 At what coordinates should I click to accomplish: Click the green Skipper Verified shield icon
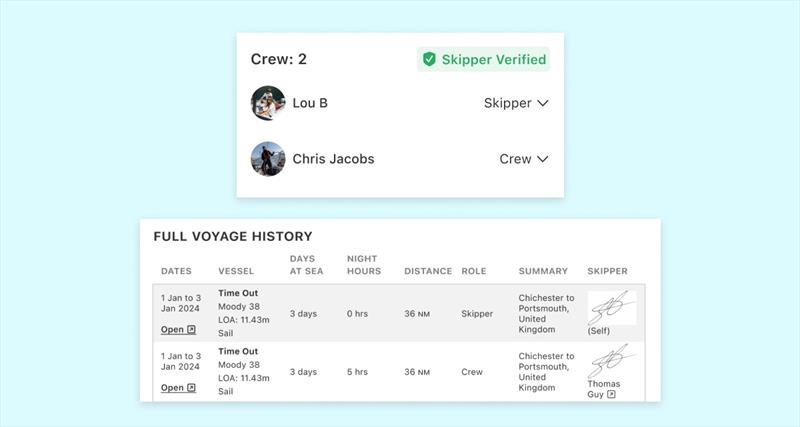click(429, 60)
